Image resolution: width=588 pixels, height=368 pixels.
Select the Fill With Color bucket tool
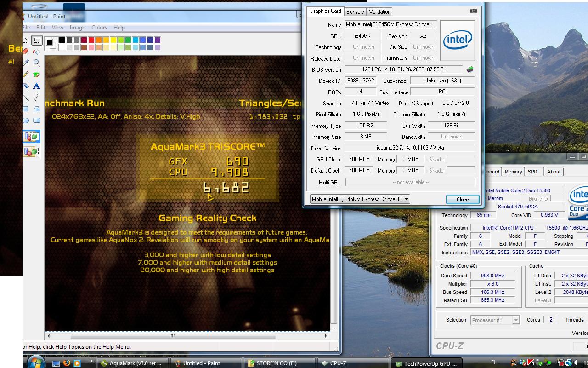click(37, 52)
